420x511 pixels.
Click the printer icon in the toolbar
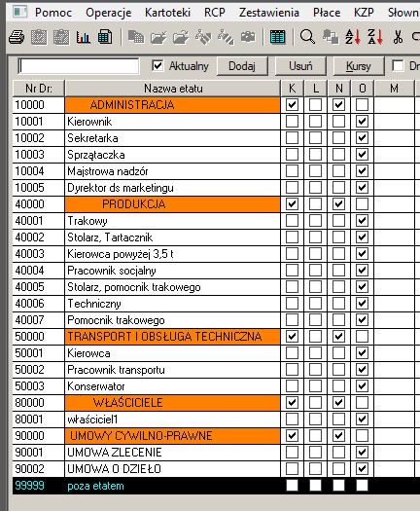point(17,37)
